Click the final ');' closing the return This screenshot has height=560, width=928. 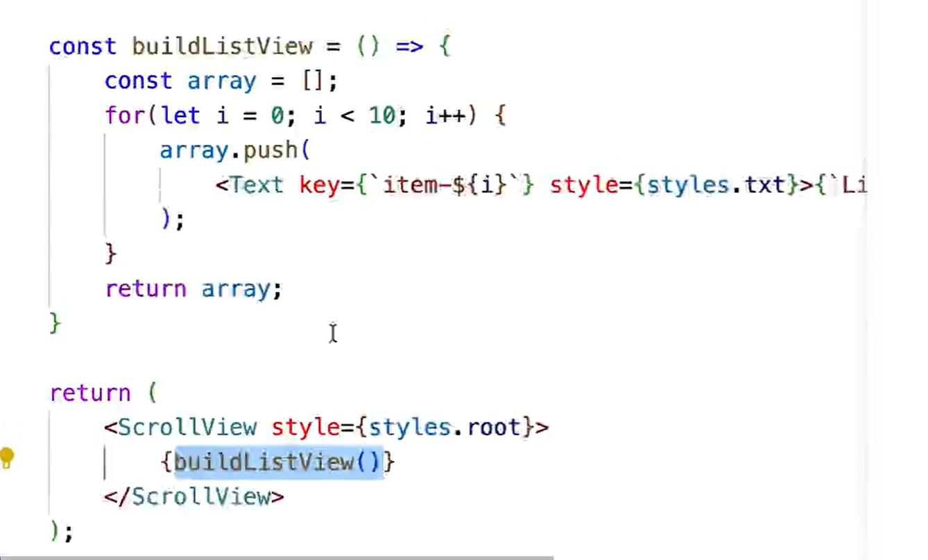pos(62,532)
